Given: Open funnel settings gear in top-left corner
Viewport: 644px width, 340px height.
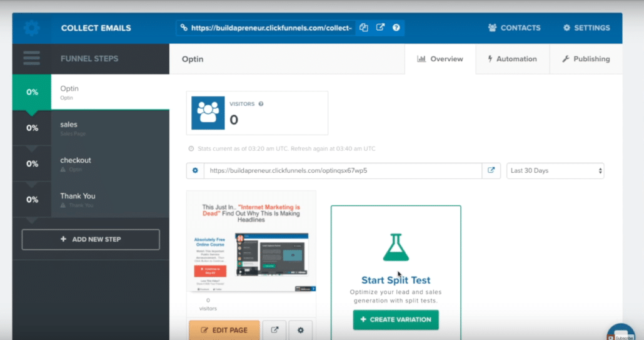Looking at the screenshot, I should (x=32, y=28).
